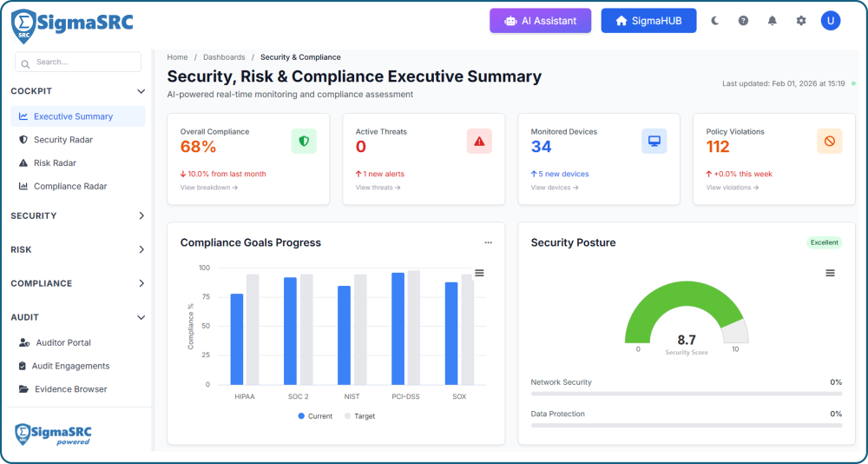
Task: Click the PCI-DSS current blue bar
Action: 398,328
